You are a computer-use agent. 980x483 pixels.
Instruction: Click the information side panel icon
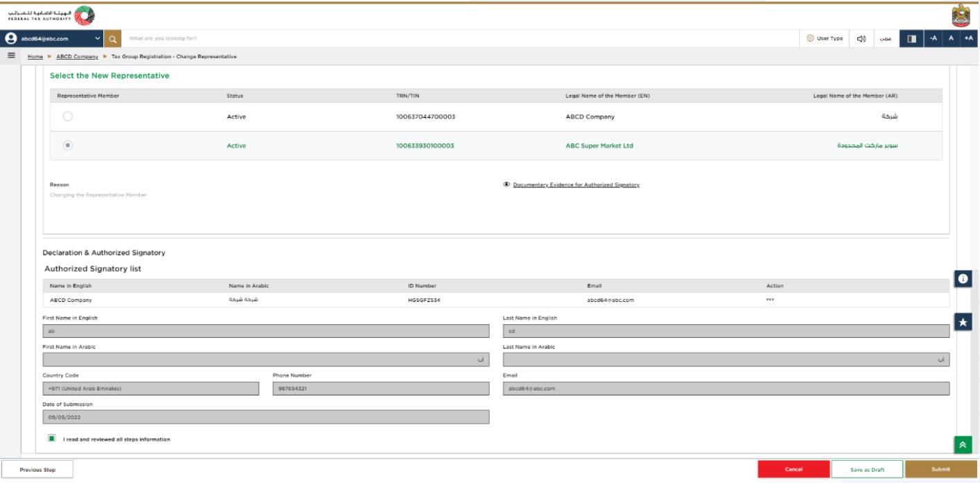pyautogui.click(x=963, y=278)
